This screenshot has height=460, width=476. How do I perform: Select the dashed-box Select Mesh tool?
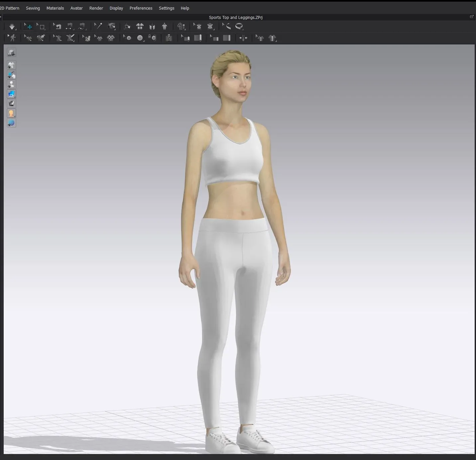(41, 27)
